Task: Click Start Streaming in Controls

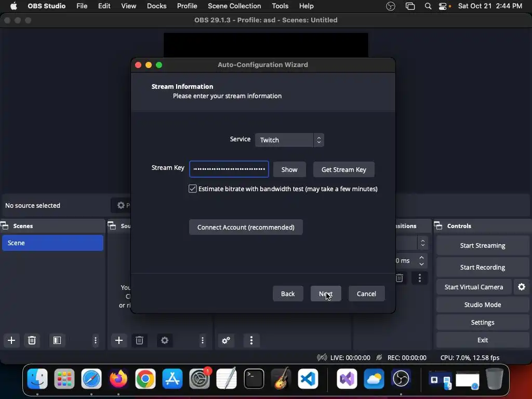Action: [483, 245]
